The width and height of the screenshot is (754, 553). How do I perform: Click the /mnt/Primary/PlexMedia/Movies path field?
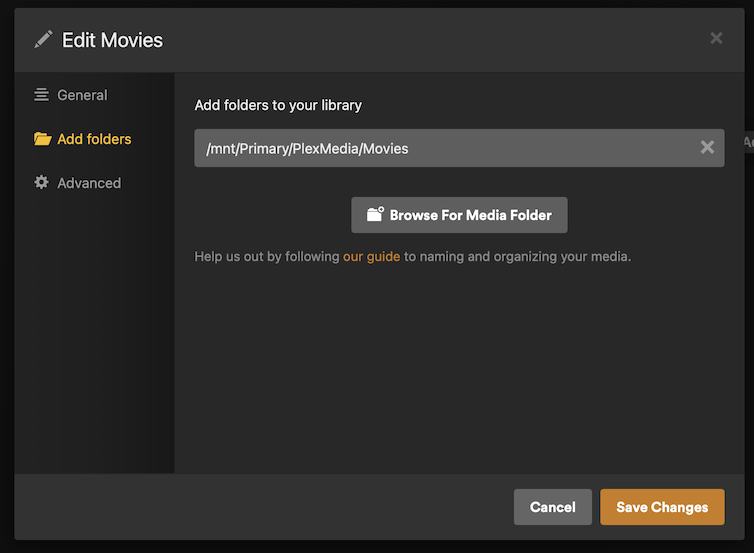[459, 148]
